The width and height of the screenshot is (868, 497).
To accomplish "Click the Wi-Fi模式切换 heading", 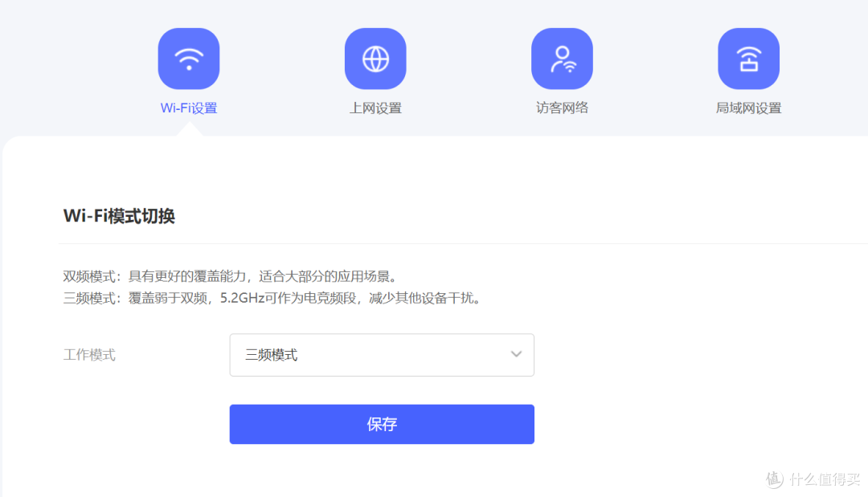I will pyautogui.click(x=119, y=216).
